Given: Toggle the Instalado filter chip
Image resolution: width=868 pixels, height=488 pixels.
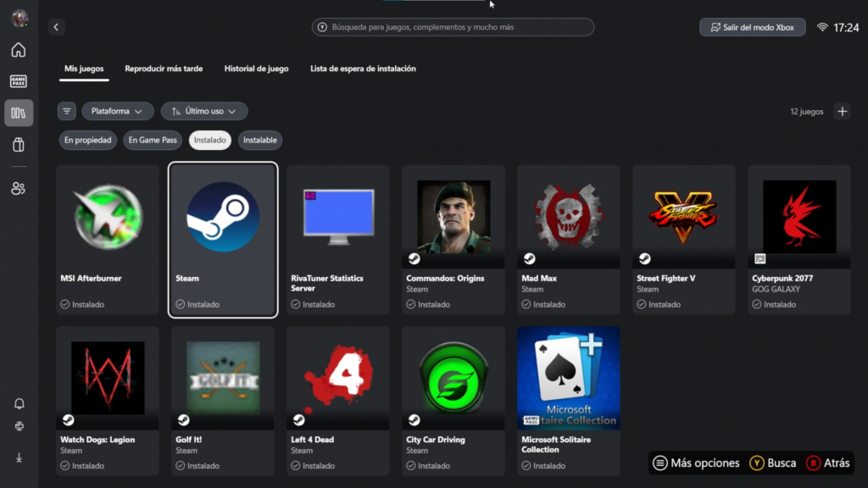Looking at the screenshot, I should [x=210, y=140].
